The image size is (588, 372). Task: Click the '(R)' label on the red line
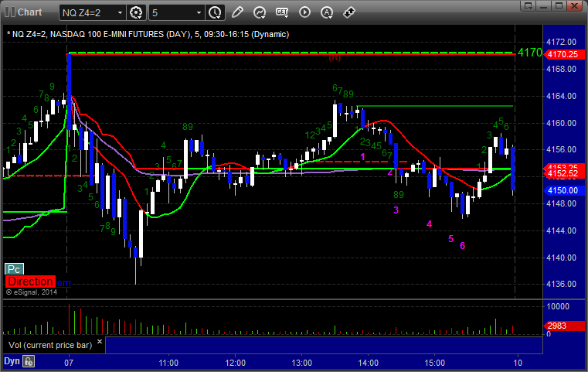tap(335, 57)
